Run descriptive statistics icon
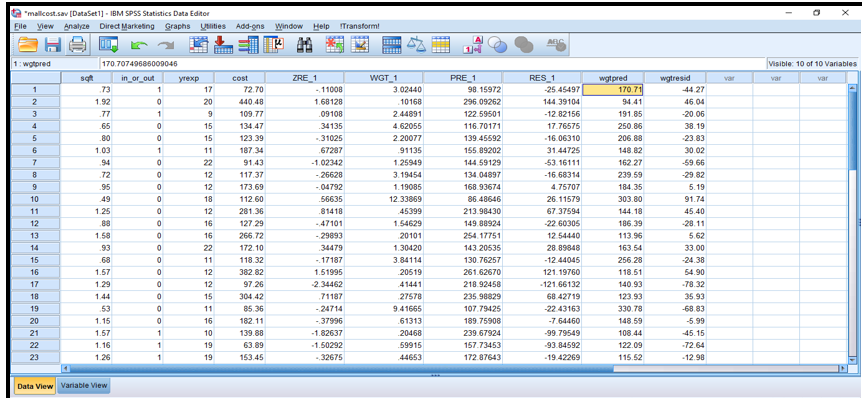The width and height of the screenshot is (862, 398). coord(273,45)
